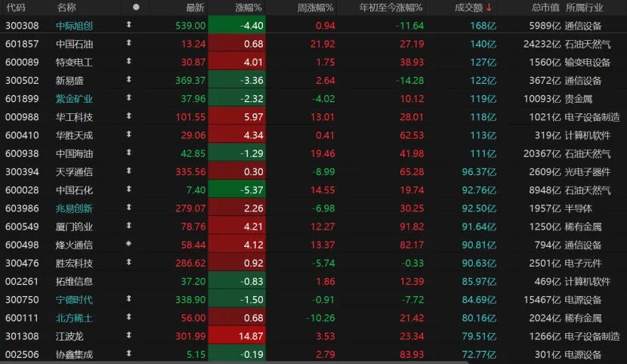This screenshot has height=364, width=627.
Task: Click 中国石油 weekly change 21.92
Action: click(323, 44)
